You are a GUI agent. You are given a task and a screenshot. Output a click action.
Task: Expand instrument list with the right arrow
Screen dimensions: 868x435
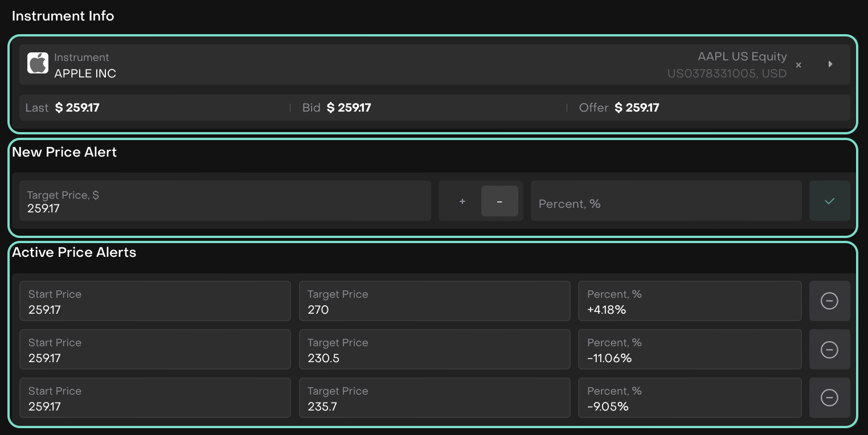[x=830, y=64]
